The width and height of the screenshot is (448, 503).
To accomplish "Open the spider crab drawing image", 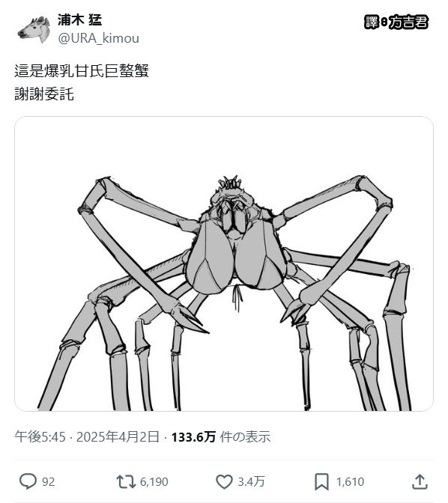I will pyautogui.click(x=224, y=263).
